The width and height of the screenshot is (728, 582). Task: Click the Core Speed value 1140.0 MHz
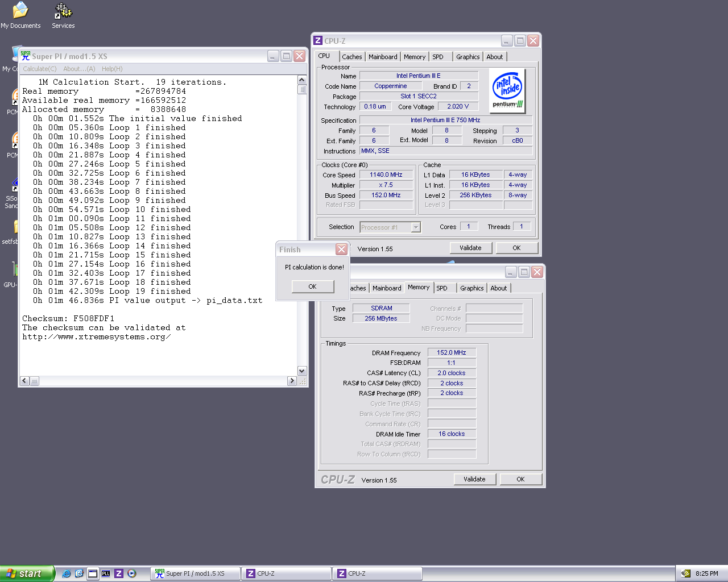click(386, 174)
